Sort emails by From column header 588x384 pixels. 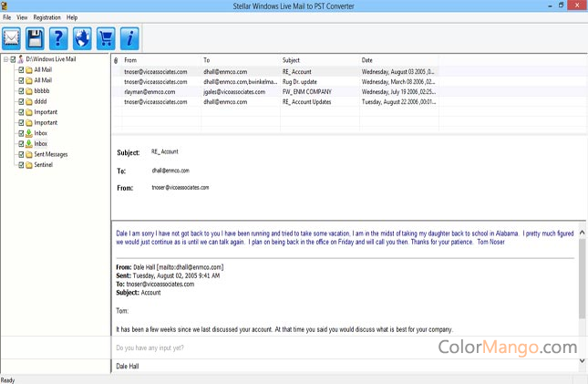tap(161, 60)
